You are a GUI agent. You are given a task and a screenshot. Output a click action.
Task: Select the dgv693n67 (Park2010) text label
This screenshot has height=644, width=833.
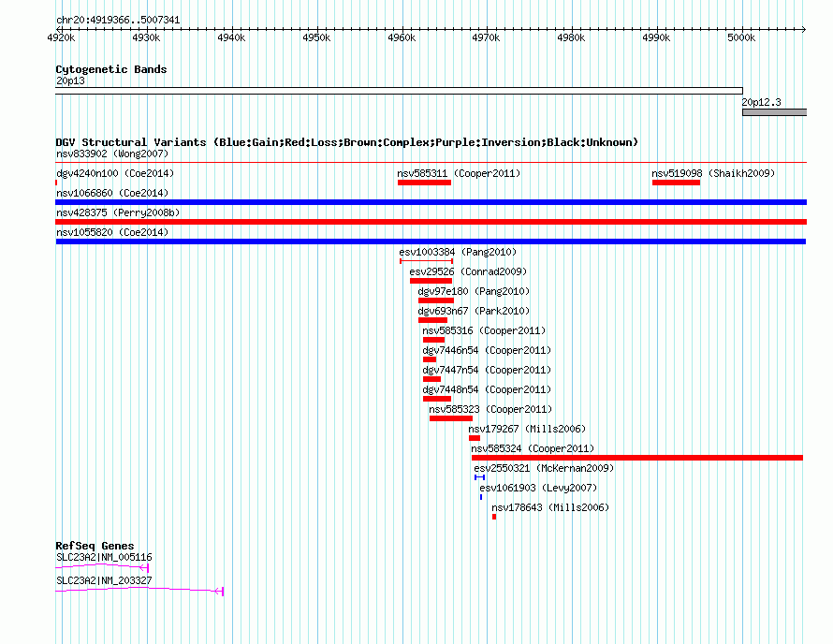click(474, 312)
